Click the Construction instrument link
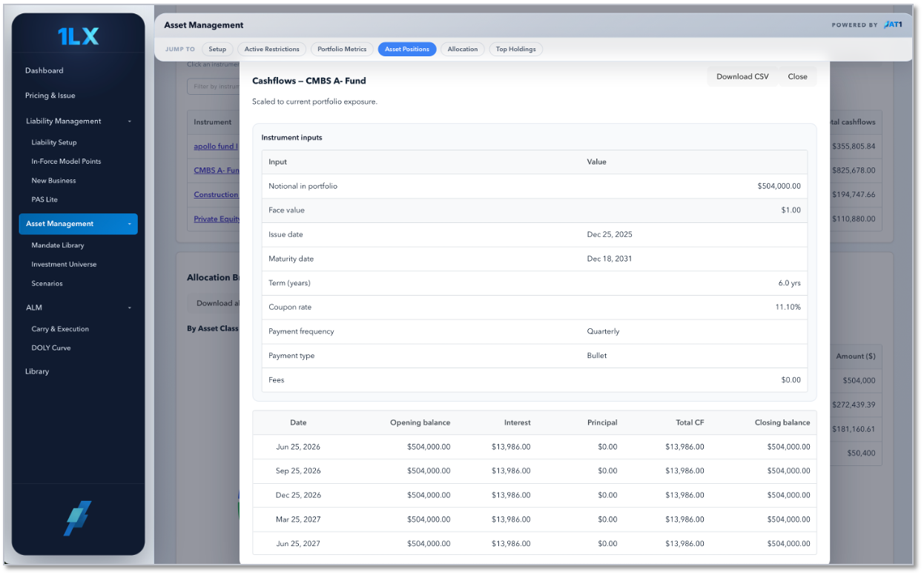The height and width of the screenshot is (575, 924). pos(217,195)
